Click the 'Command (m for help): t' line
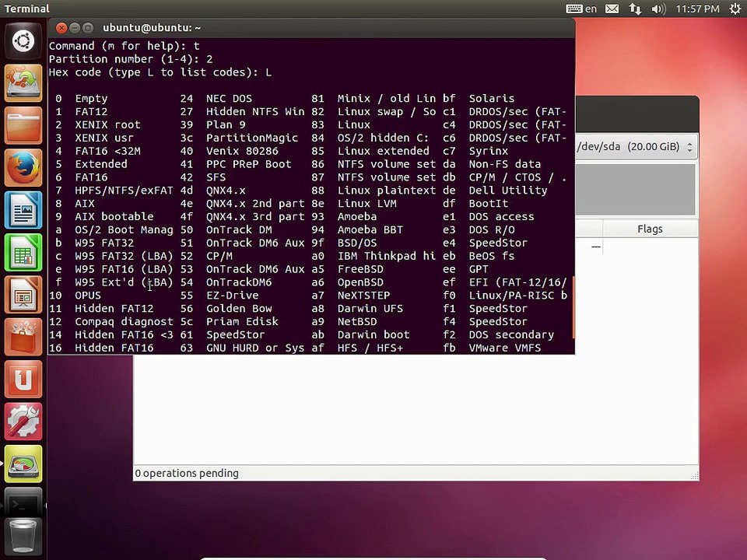 (x=124, y=46)
